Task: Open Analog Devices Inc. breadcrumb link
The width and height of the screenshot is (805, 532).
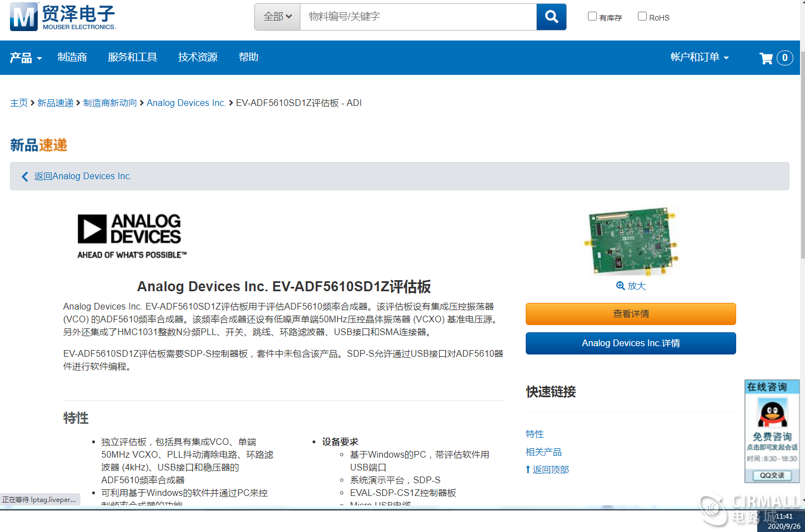Action: (186, 103)
